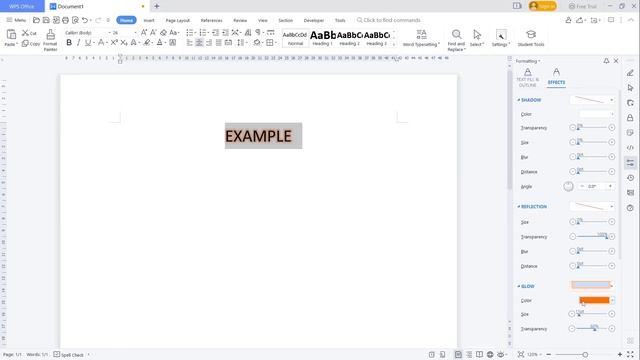Open the References ribbon tab
This screenshot has width=640, height=360.
[x=211, y=20]
